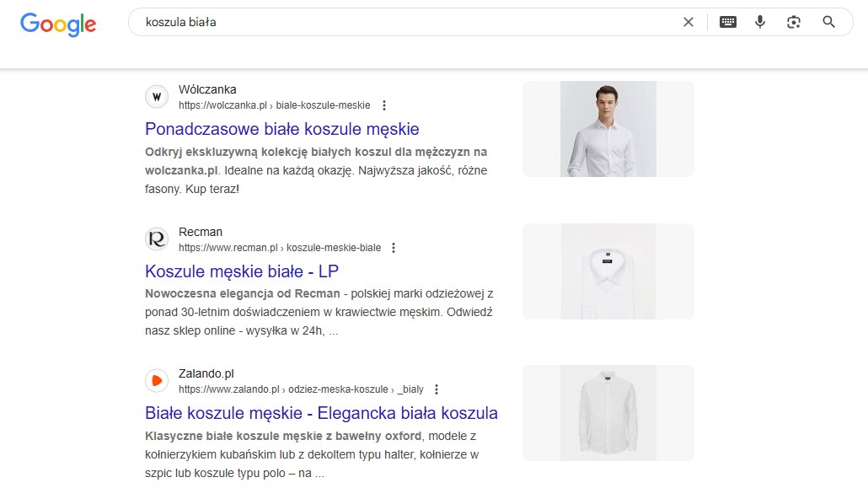This screenshot has height=499, width=868.
Task: Click the Google logo
Action: 58,24
